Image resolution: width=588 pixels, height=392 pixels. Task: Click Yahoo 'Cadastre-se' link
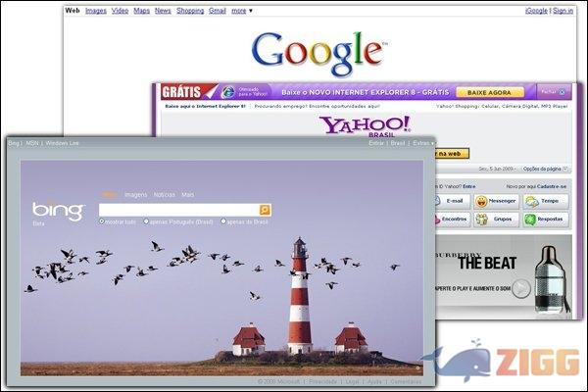[552, 186]
